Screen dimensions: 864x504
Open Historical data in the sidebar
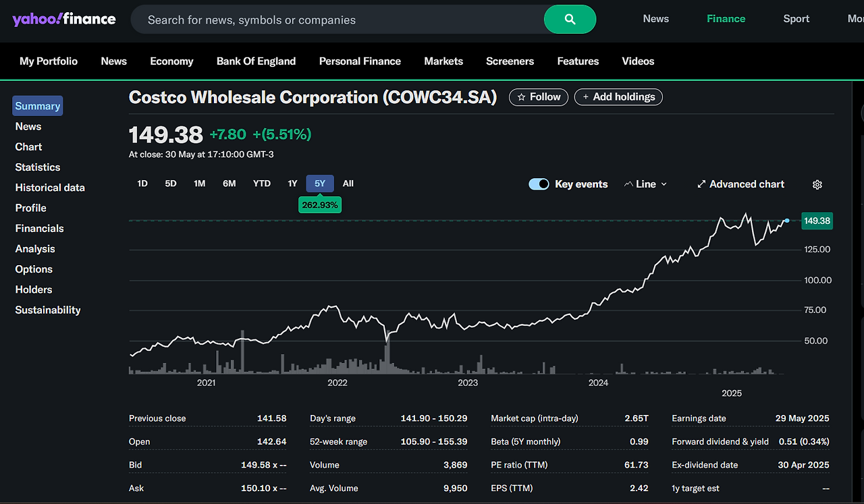[x=50, y=188]
